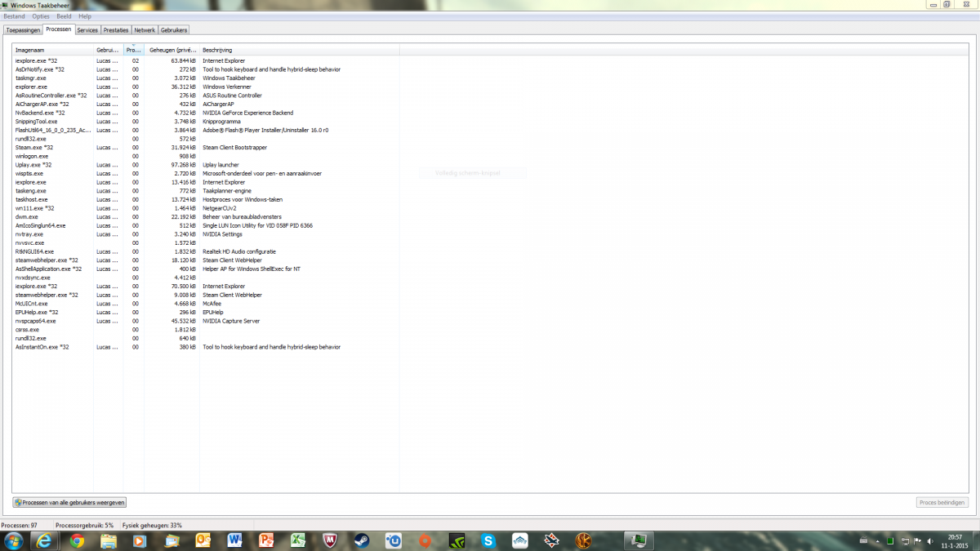Image resolution: width=980 pixels, height=551 pixels.
Task: Open the Beeld menu
Action: click(64, 16)
